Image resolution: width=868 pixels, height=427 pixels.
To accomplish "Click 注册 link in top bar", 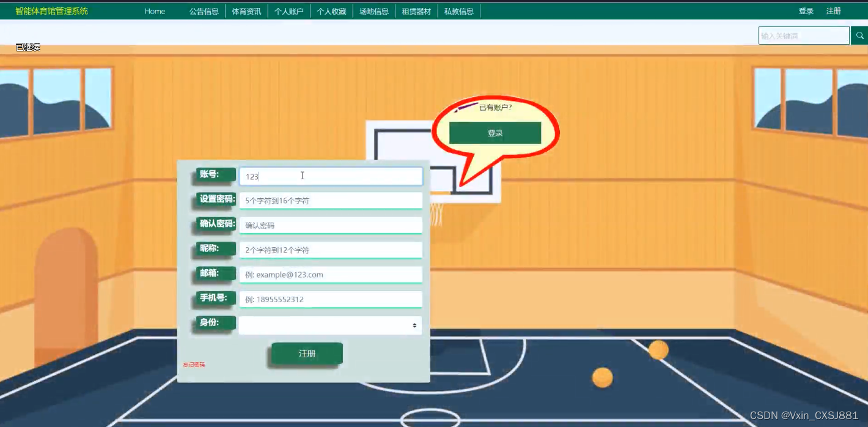I will (833, 11).
